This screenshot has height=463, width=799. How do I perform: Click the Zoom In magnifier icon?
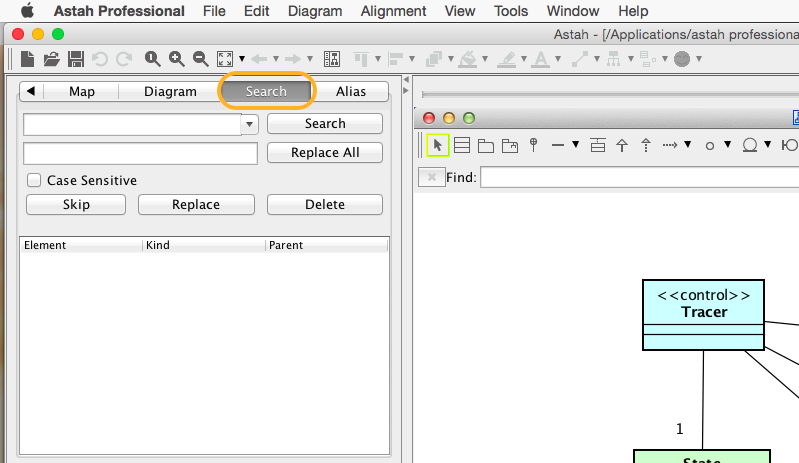click(x=177, y=59)
